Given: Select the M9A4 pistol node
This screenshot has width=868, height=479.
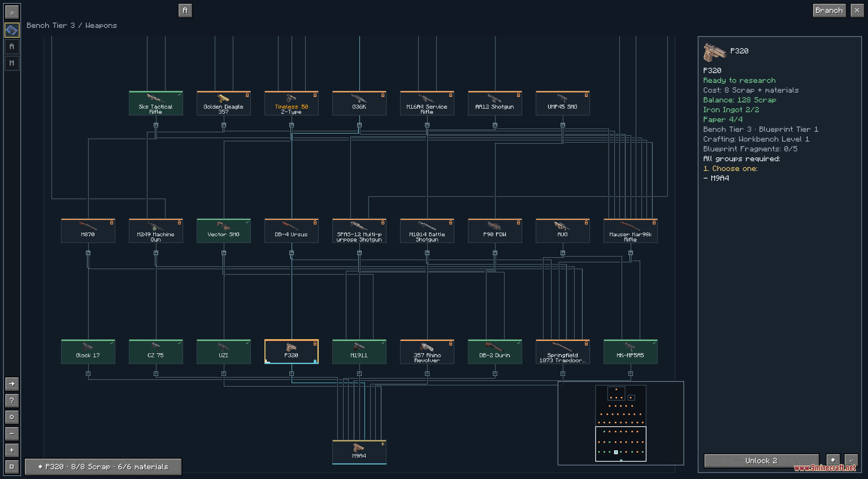Looking at the screenshot, I should pyautogui.click(x=359, y=452).
